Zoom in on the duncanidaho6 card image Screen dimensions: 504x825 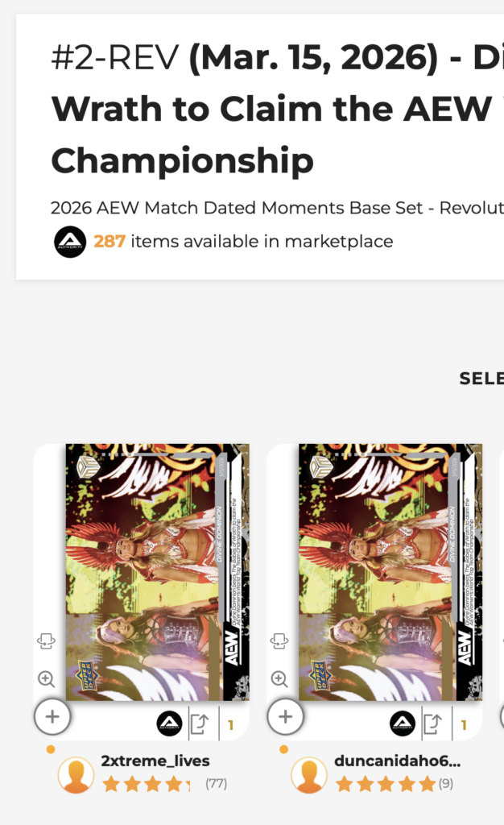(x=279, y=679)
